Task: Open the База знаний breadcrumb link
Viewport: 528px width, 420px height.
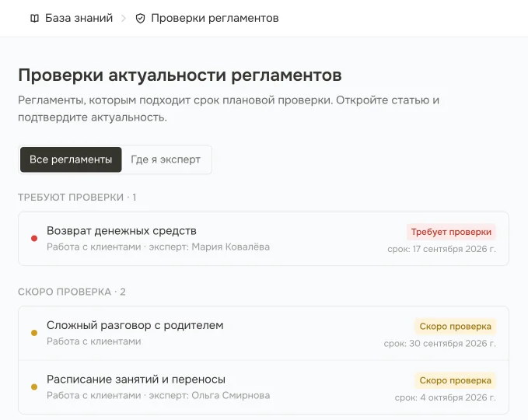Action: click(79, 18)
